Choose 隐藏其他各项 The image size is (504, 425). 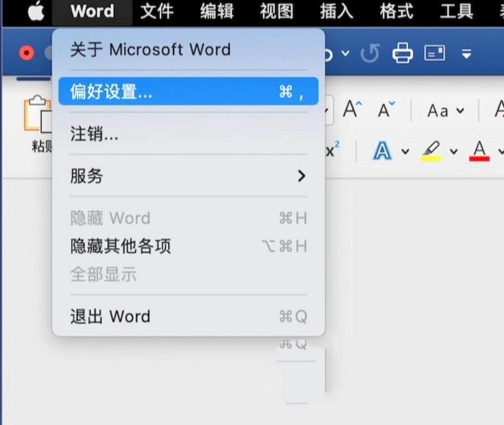point(188,246)
